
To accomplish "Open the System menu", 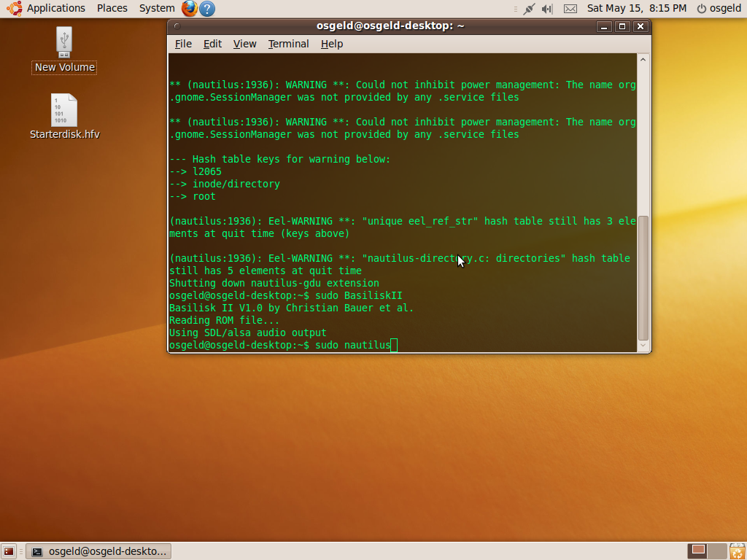I will tap(157, 8).
